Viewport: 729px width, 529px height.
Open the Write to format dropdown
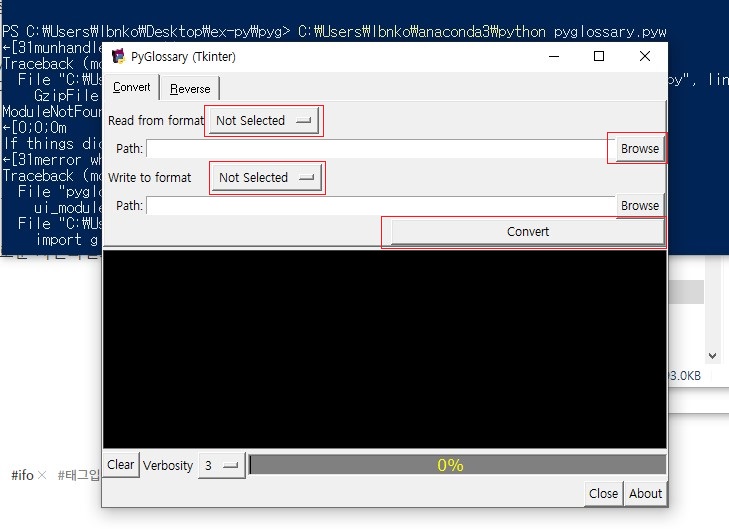click(266, 178)
